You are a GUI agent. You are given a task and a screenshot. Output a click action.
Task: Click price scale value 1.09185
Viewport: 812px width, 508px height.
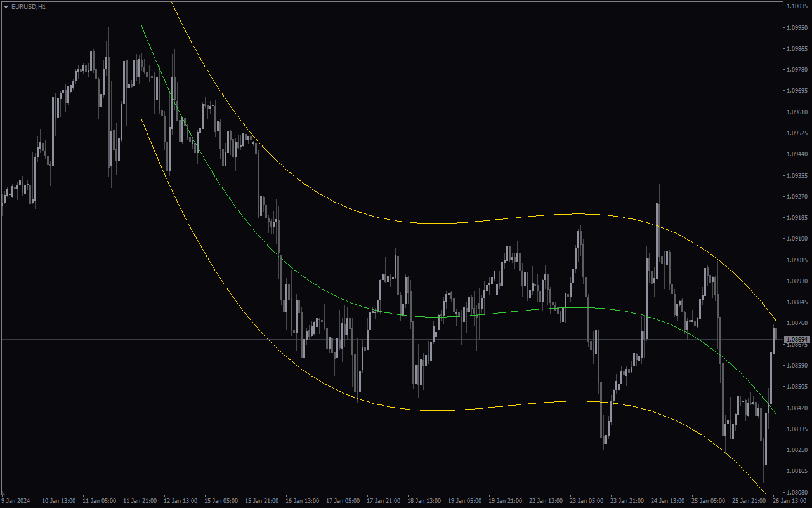[x=797, y=217]
